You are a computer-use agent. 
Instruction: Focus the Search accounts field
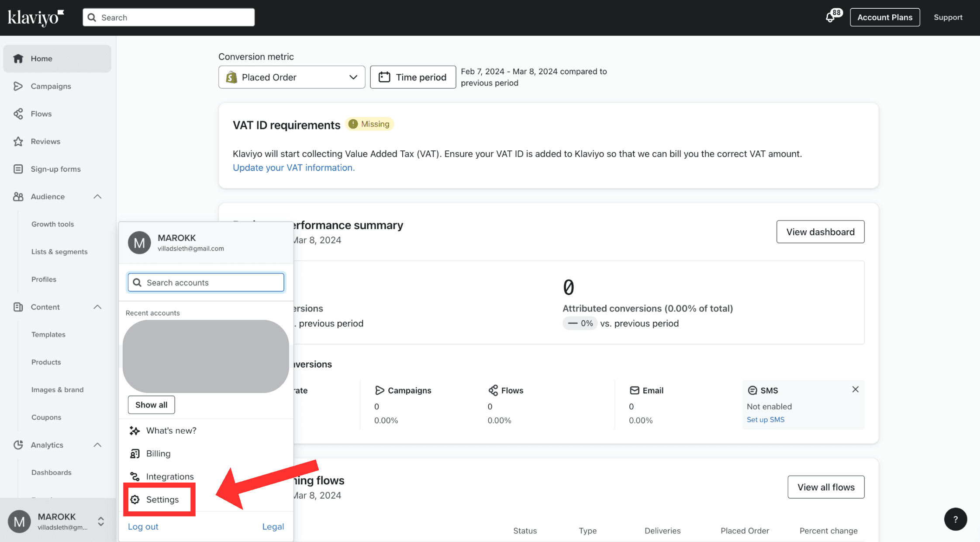coord(206,283)
